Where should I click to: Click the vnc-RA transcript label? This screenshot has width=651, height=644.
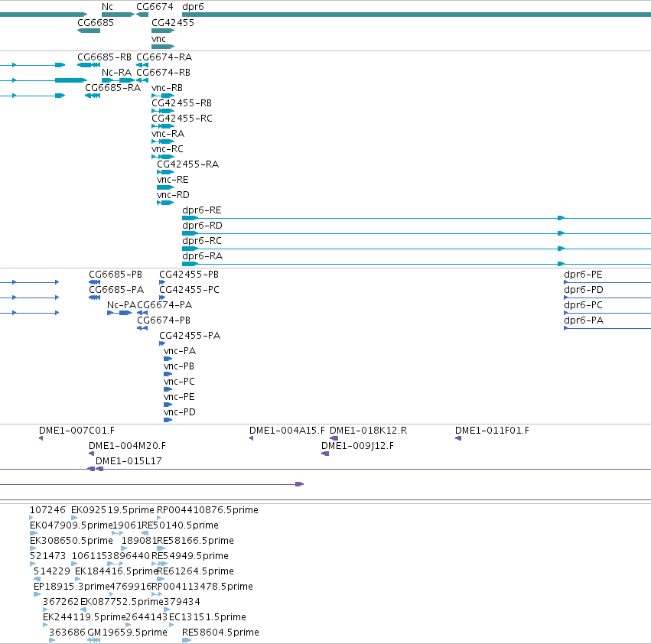pyautogui.click(x=168, y=134)
